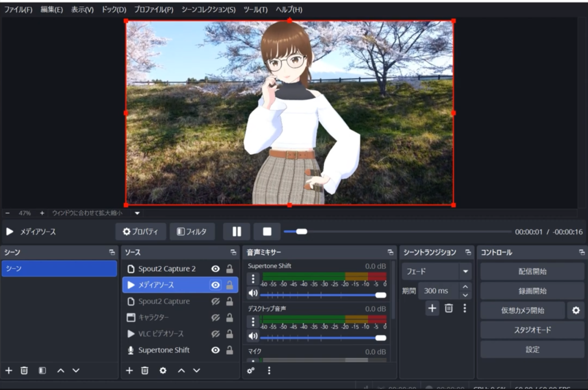Image resolution: width=588 pixels, height=390 pixels.
Task: Stop the media source playback
Action: 267,231
